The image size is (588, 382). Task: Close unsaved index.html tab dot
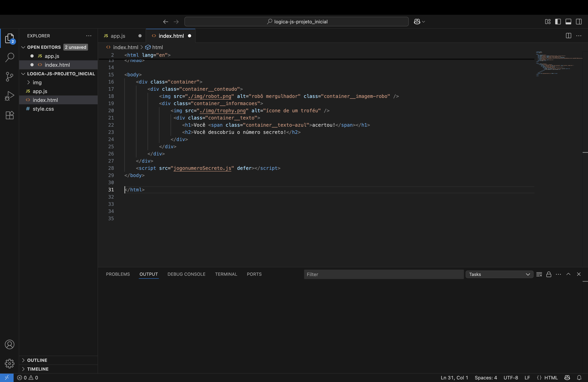[189, 36]
